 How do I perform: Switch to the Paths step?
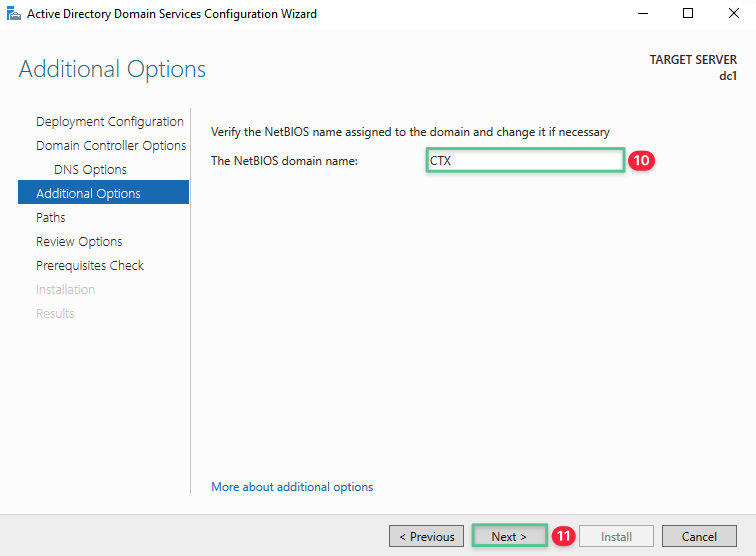click(x=51, y=218)
